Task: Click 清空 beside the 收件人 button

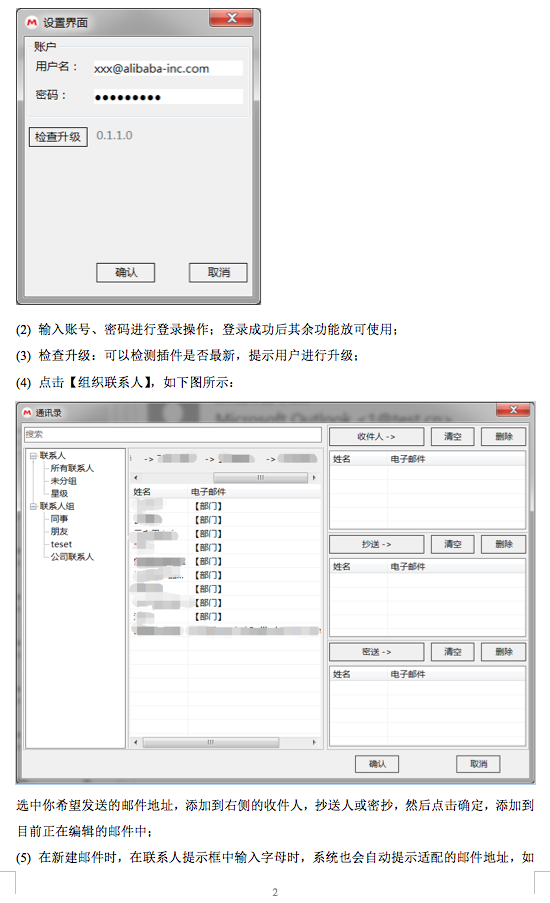Action: click(x=453, y=437)
